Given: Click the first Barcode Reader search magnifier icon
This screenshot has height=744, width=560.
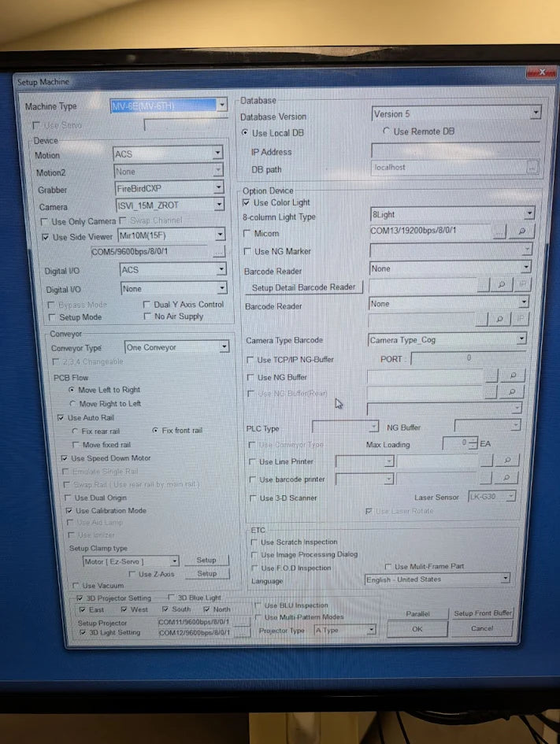Looking at the screenshot, I should tap(502, 286).
